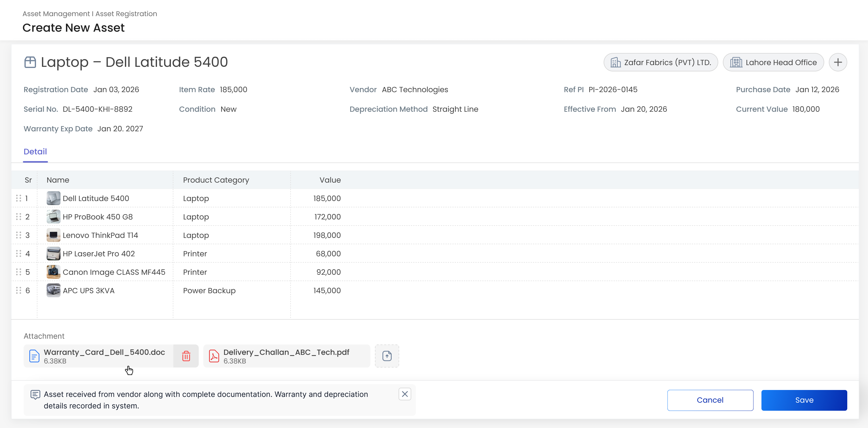The image size is (868, 428).
Task: Open the HP LaserJet Pro 402 thumbnail
Action: coord(53,253)
